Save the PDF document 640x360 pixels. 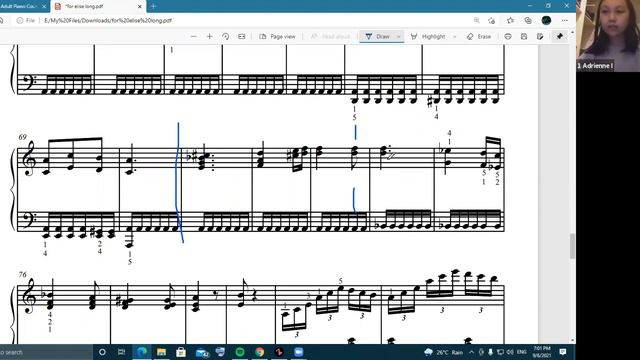click(x=524, y=37)
